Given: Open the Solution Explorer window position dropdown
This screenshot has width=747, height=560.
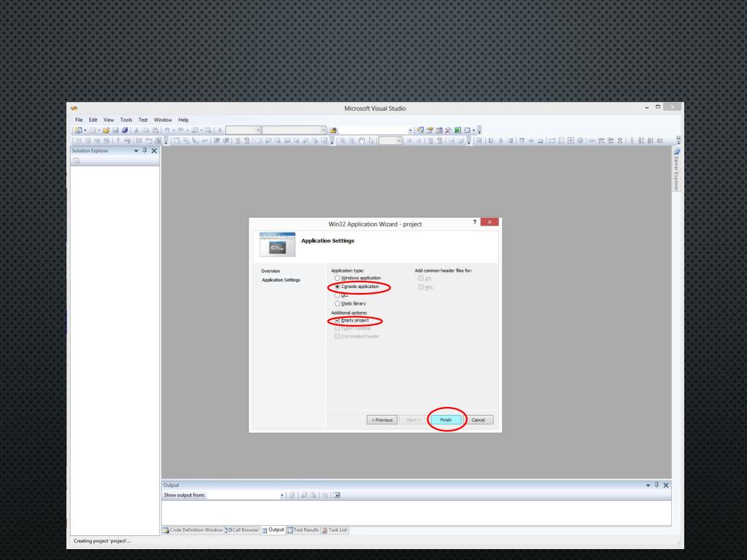Looking at the screenshot, I should [136, 151].
